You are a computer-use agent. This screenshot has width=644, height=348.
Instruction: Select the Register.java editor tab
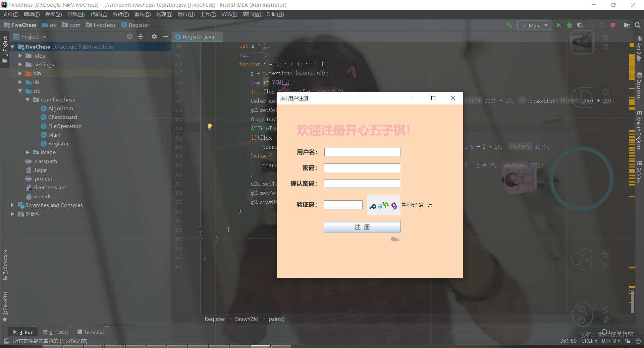point(198,37)
